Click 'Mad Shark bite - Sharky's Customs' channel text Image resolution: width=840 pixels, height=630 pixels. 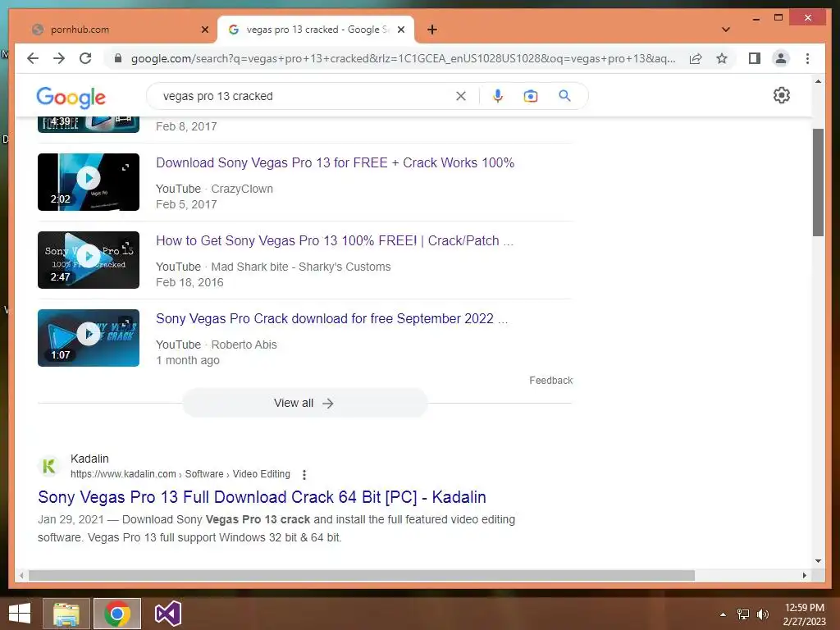tap(301, 267)
